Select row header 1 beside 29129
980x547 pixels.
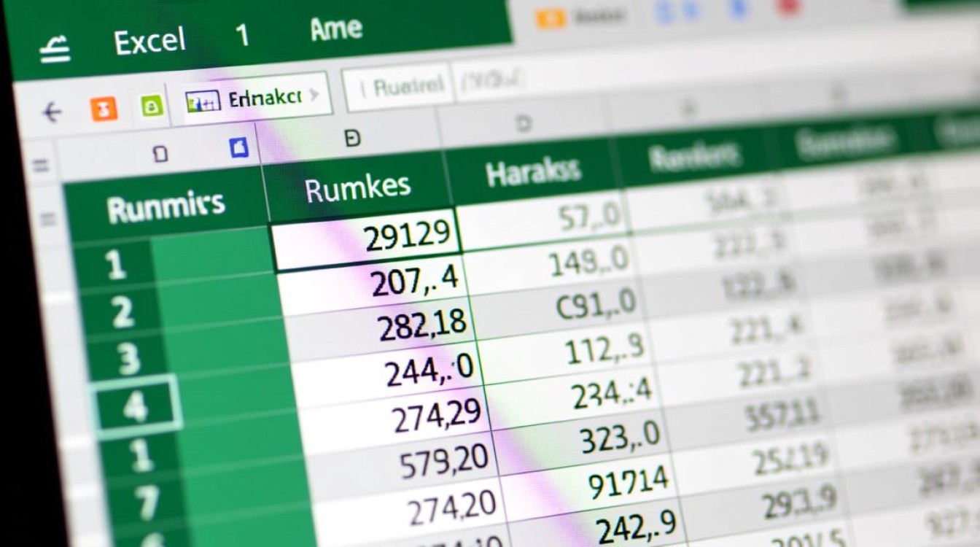click(116, 265)
